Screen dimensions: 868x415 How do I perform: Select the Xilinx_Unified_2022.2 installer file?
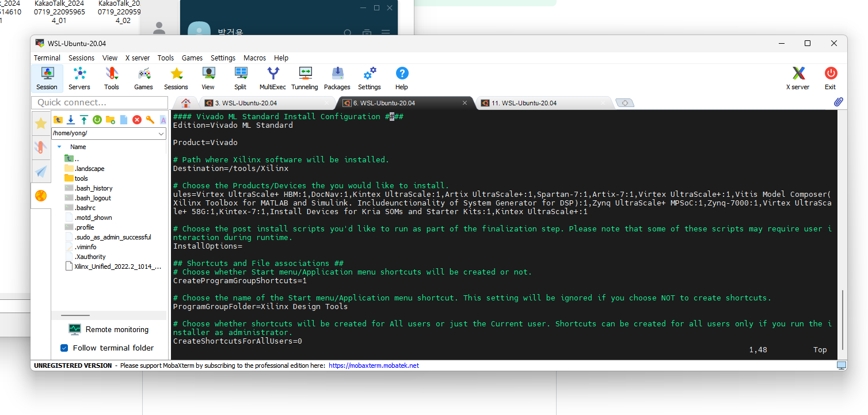113,266
